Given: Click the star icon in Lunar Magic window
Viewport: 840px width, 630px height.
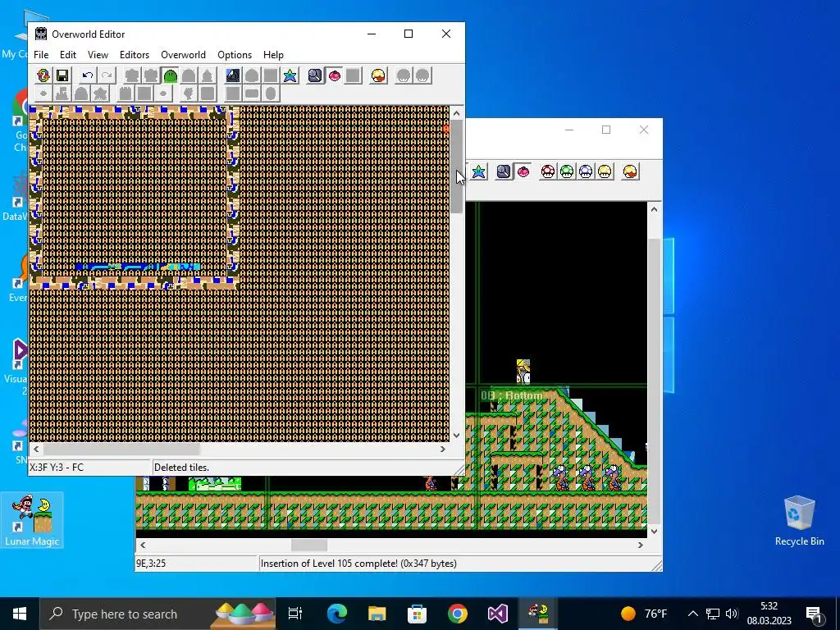Looking at the screenshot, I should 478,171.
